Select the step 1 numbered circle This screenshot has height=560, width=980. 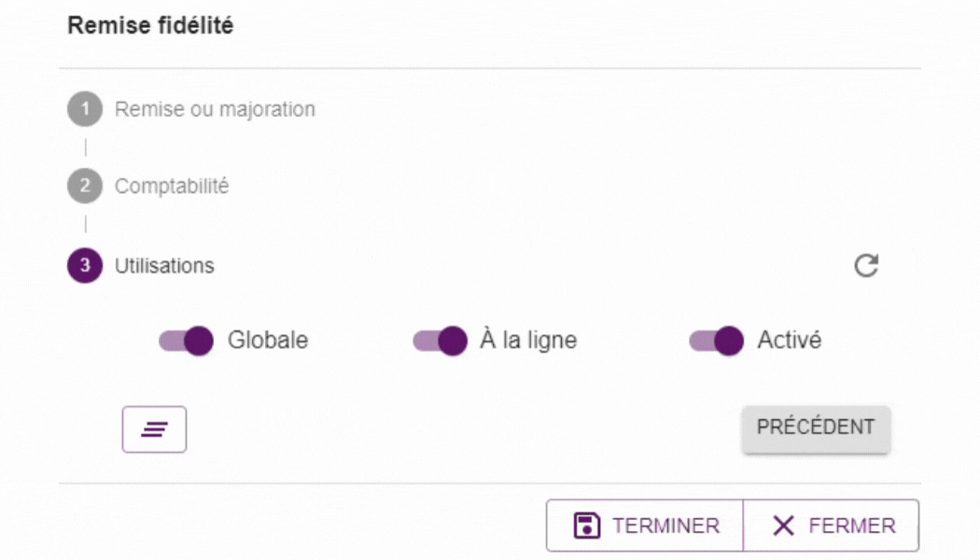tap(85, 109)
